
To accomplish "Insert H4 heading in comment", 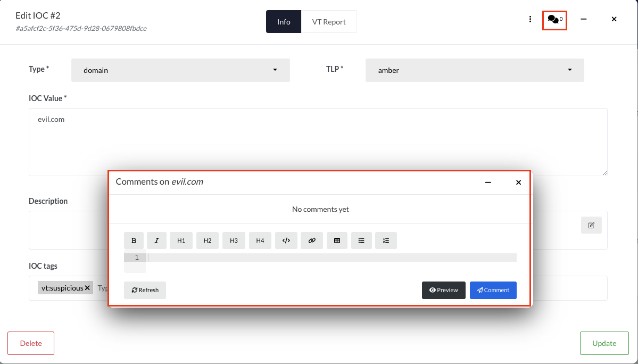I will click(x=260, y=241).
